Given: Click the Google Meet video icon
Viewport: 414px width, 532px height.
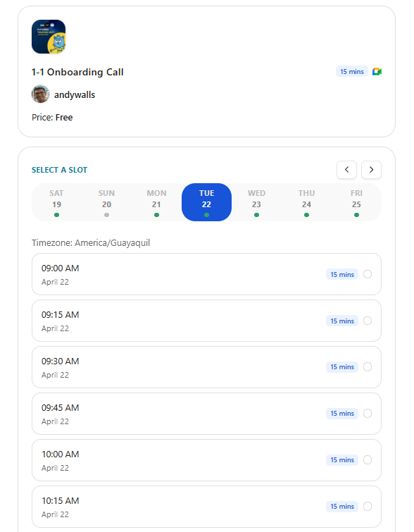Looking at the screenshot, I should [377, 72].
